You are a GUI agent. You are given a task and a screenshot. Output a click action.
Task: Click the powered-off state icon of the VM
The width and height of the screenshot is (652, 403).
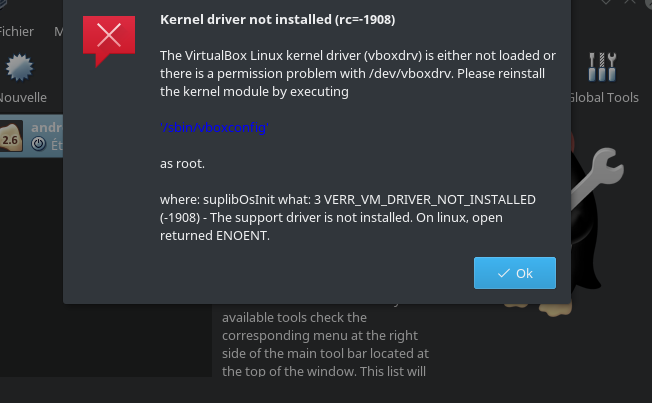[x=38, y=144]
